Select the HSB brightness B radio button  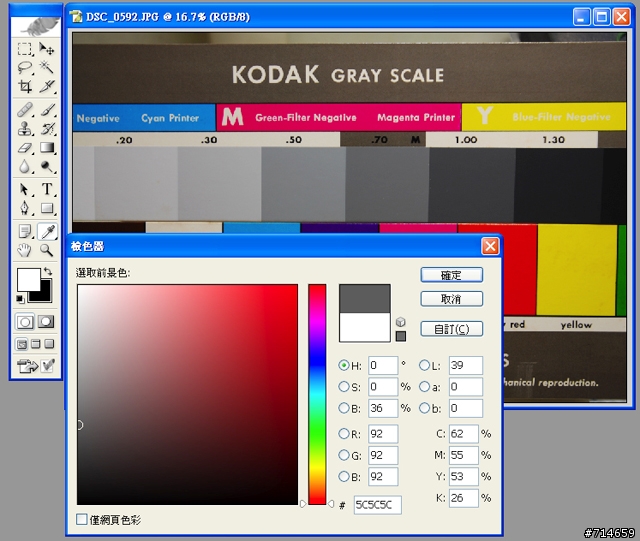[344, 408]
